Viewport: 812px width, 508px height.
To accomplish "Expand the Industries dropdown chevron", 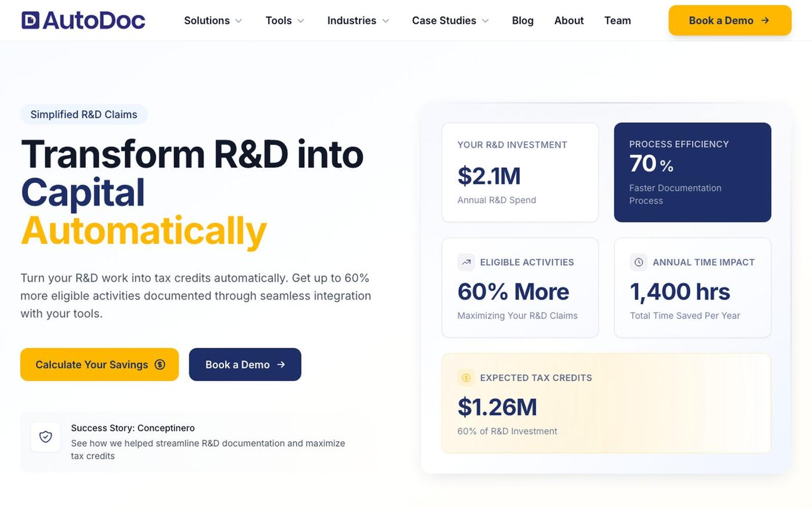I will 386,21.
